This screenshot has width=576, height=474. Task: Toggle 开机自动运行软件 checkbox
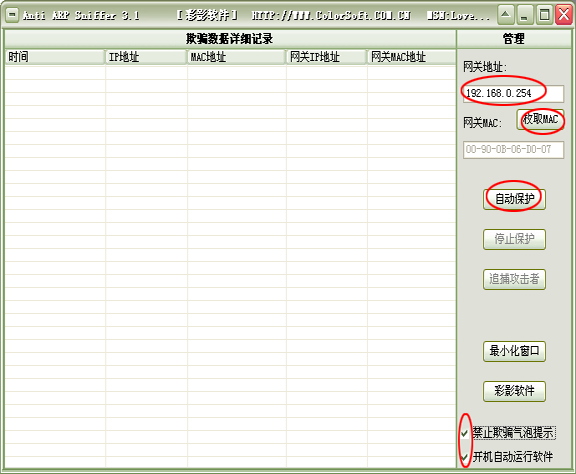pos(465,457)
